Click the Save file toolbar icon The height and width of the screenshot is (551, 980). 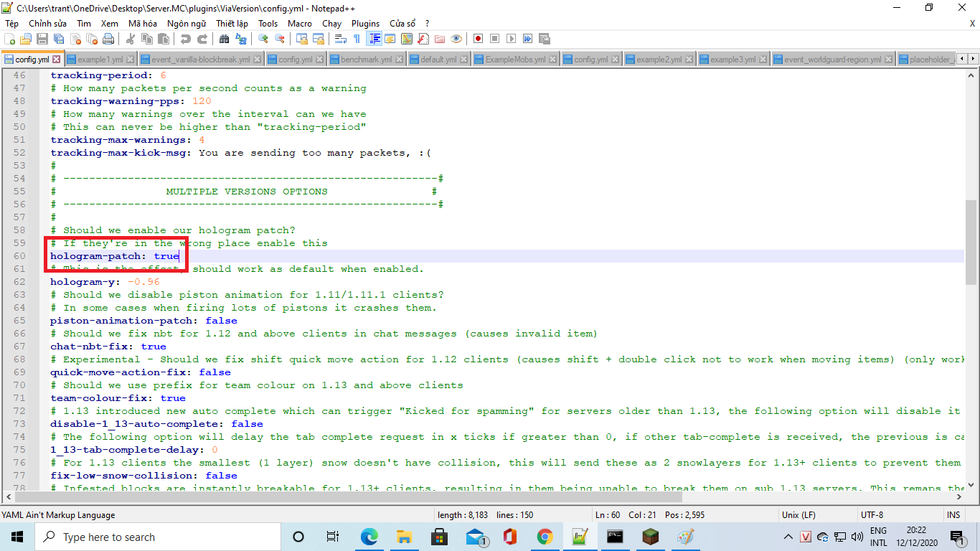click(x=42, y=39)
